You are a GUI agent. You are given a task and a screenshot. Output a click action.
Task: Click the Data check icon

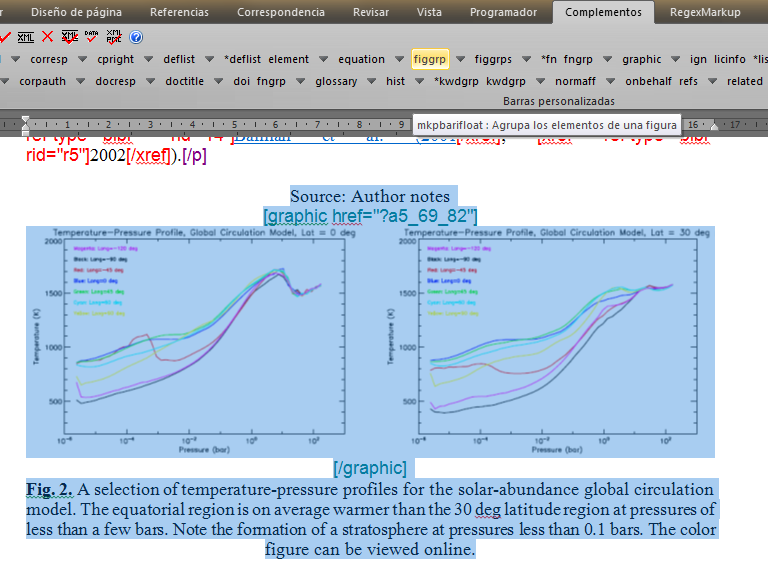tap(91, 37)
